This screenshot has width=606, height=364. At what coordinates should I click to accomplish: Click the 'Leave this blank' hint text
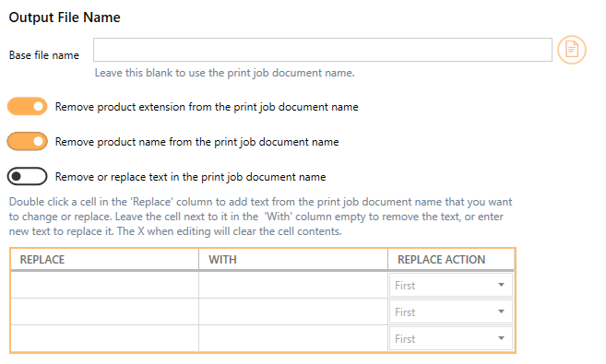pyautogui.click(x=224, y=73)
